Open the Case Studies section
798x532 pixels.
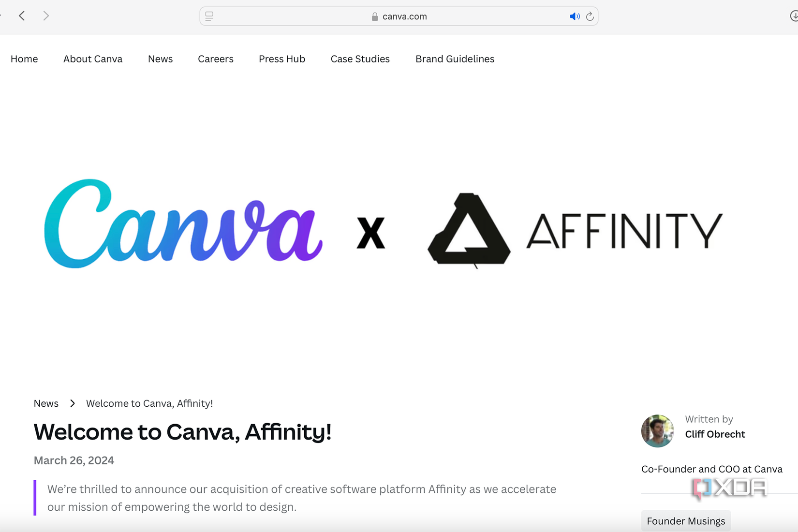click(360, 59)
